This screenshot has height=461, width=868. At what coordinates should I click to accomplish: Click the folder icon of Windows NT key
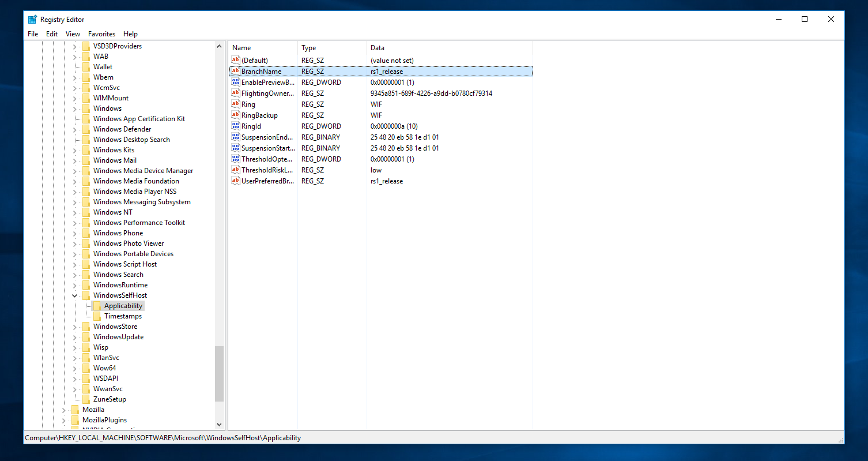pos(86,212)
